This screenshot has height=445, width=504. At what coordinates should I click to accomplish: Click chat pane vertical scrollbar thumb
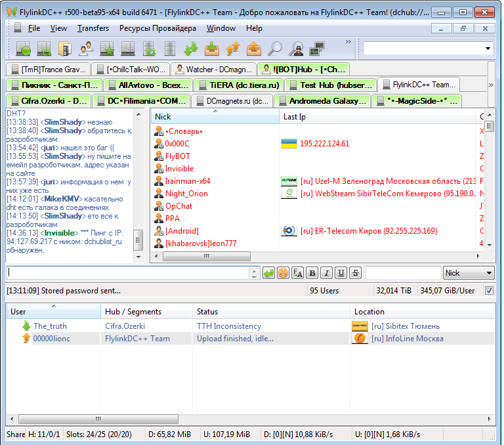tap(138, 240)
